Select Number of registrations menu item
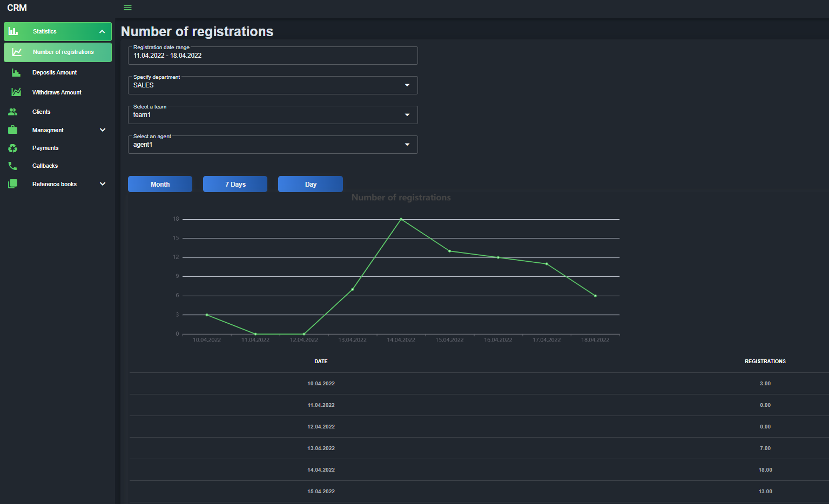 (x=58, y=52)
